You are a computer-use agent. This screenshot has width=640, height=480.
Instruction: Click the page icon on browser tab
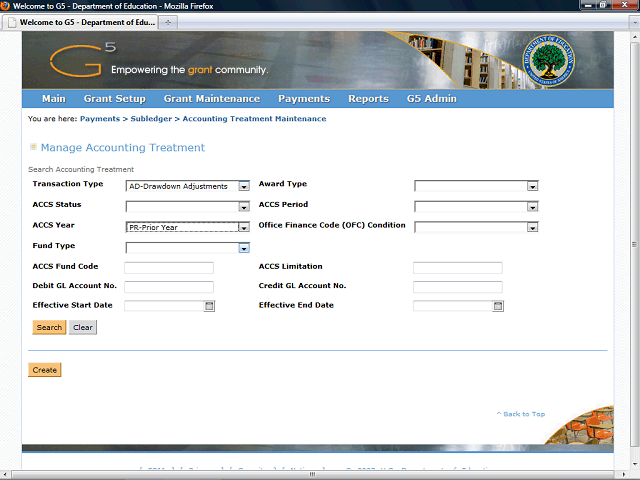click(12, 22)
